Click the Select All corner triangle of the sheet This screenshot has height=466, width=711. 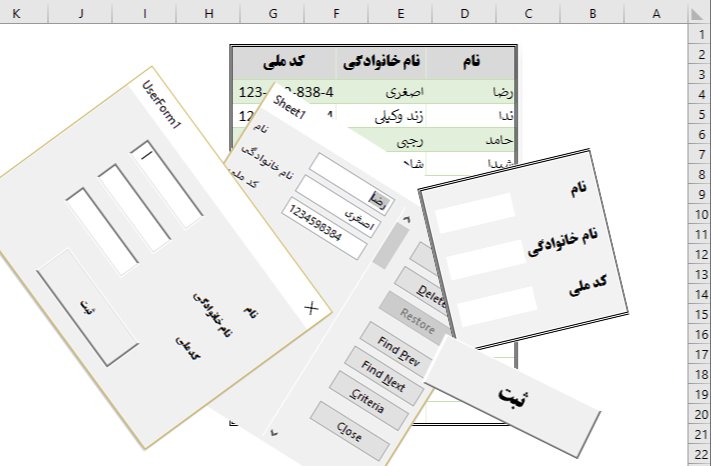click(696, 14)
